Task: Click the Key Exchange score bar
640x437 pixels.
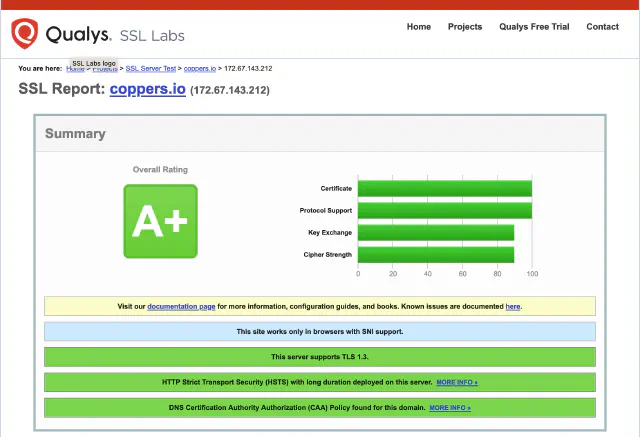Action: [x=436, y=233]
